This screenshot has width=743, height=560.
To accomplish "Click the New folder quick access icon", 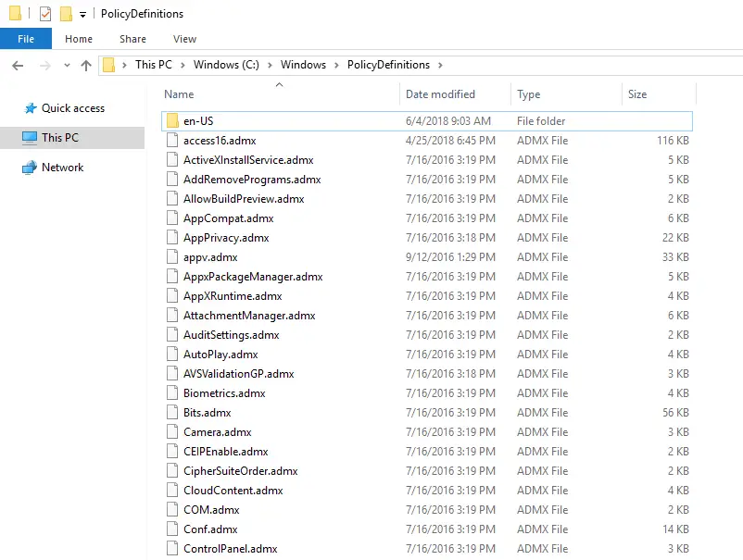I will click(x=66, y=14).
